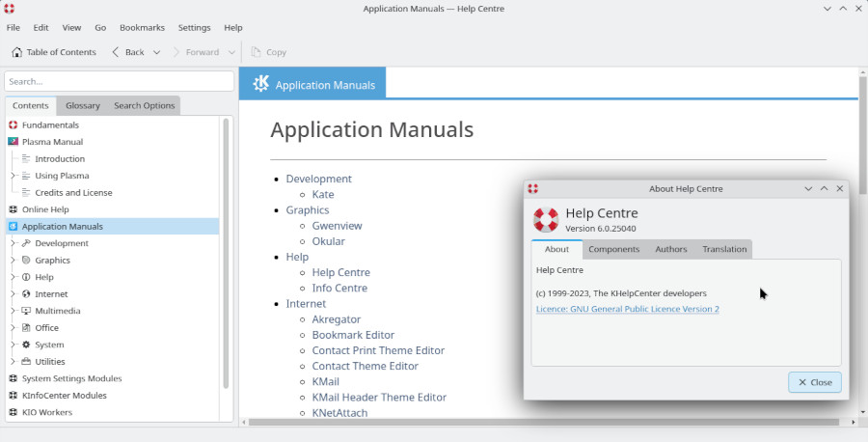
Task: Click the System Settings Modules icon
Action: click(14, 379)
